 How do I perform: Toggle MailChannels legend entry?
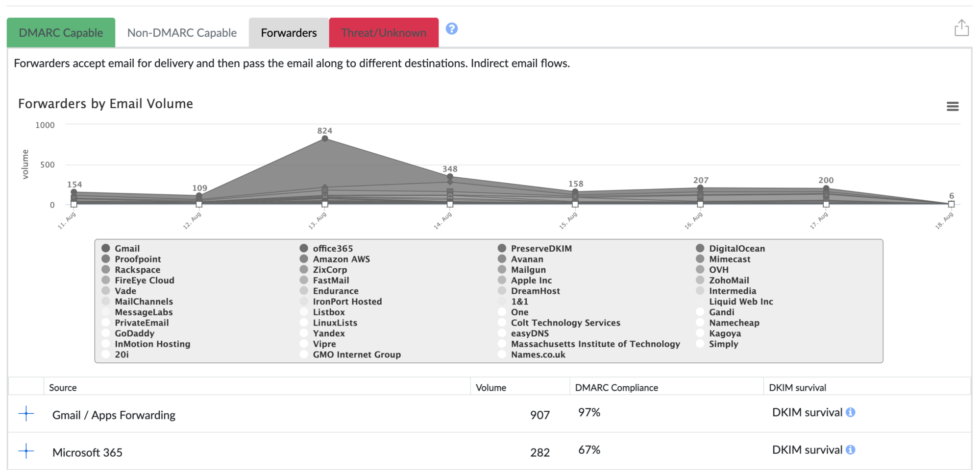click(x=137, y=302)
